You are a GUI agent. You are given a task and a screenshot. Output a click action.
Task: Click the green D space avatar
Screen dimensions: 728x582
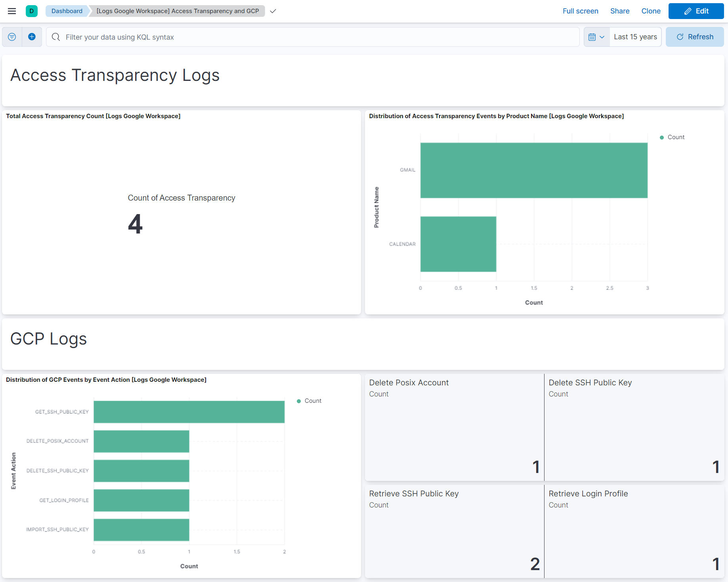(x=32, y=11)
